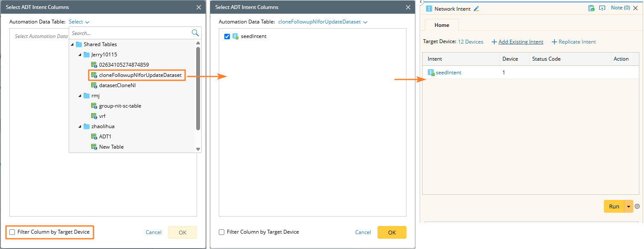Switch to the Home tab
This screenshot has width=644, height=249.
point(441,25)
